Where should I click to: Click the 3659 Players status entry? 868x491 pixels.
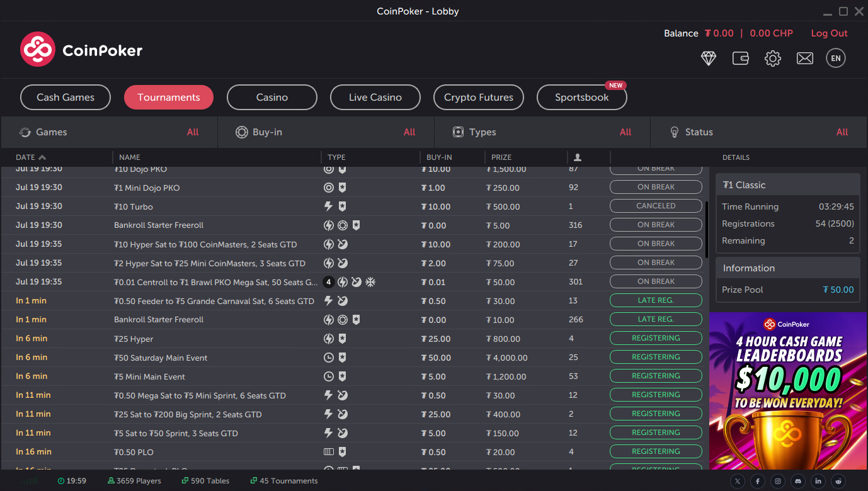coord(134,481)
